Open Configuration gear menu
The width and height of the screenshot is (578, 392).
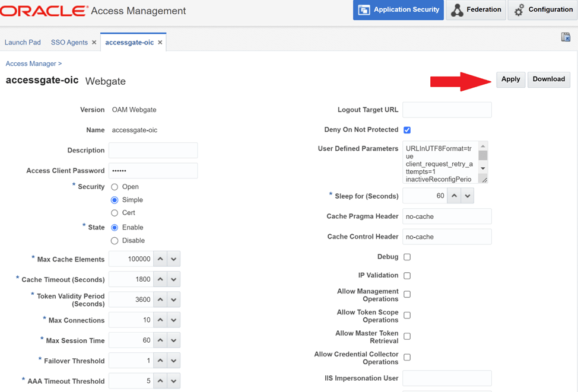(543, 10)
